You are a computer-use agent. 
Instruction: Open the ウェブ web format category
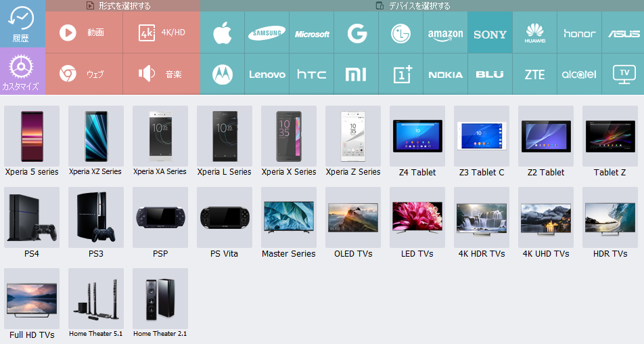point(84,74)
